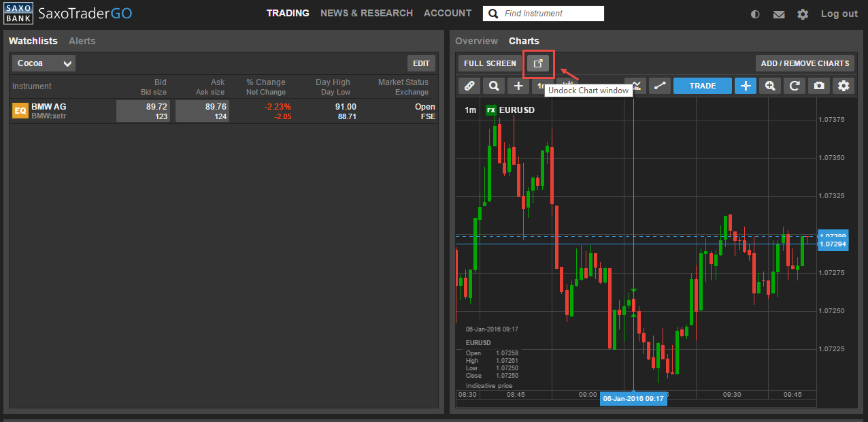Screen dimensions: 868x422
Task: Click the Ask column header
Action: [x=218, y=82]
